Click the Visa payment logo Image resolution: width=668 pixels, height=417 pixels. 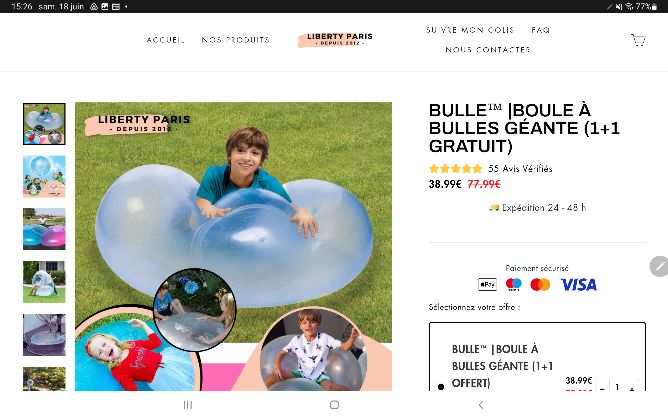[579, 285]
